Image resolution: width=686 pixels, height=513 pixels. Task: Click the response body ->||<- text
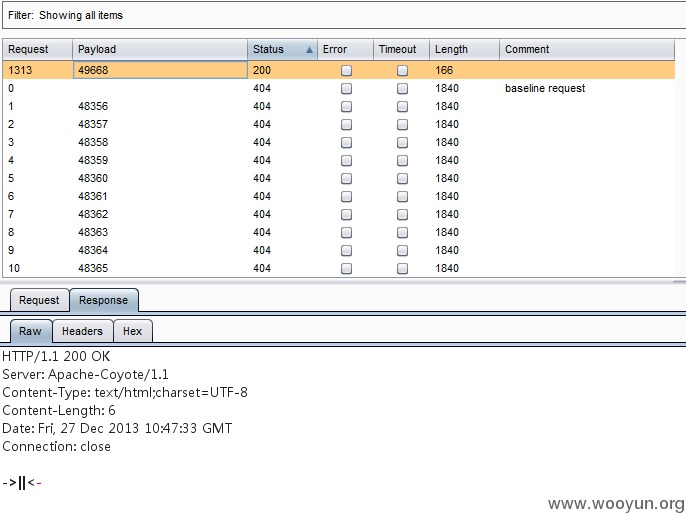point(22,483)
